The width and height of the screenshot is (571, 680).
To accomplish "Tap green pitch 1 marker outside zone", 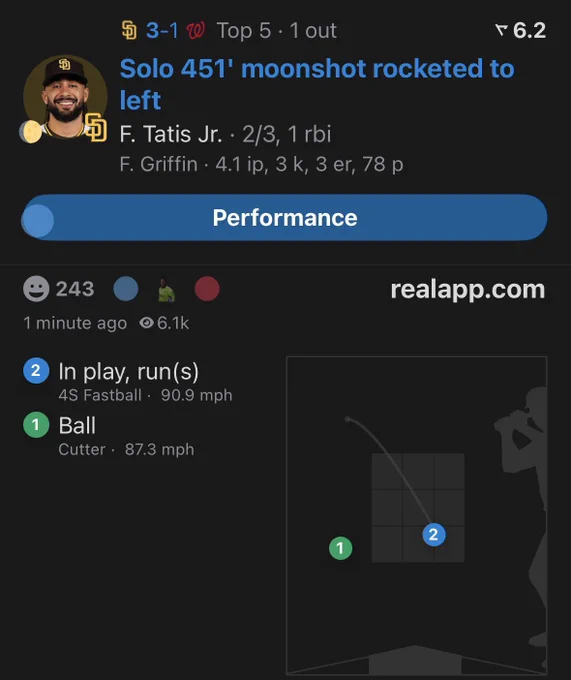I will 340,548.
